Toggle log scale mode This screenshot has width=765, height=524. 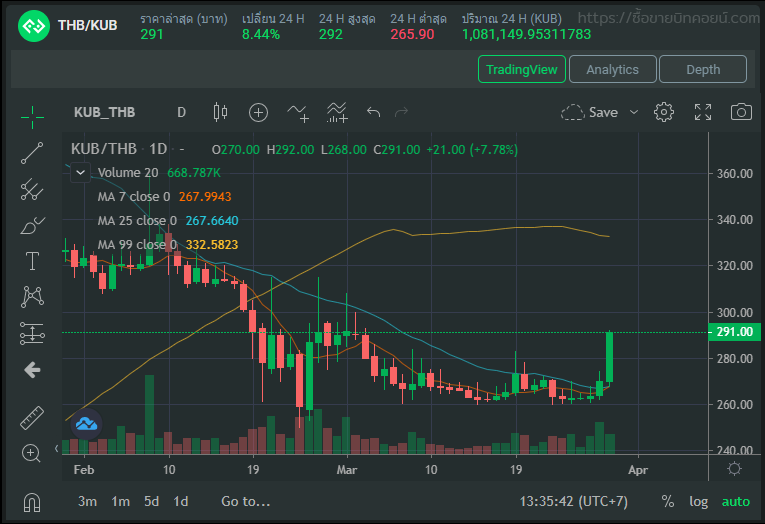pyautogui.click(x=699, y=502)
